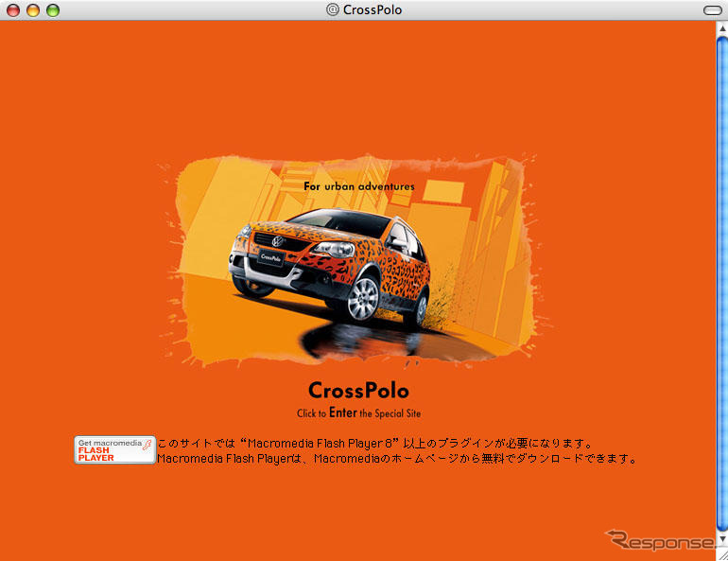Click the blue vertical scrollbar thumb
This screenshot has height=561, width=728.
point(722,283)
